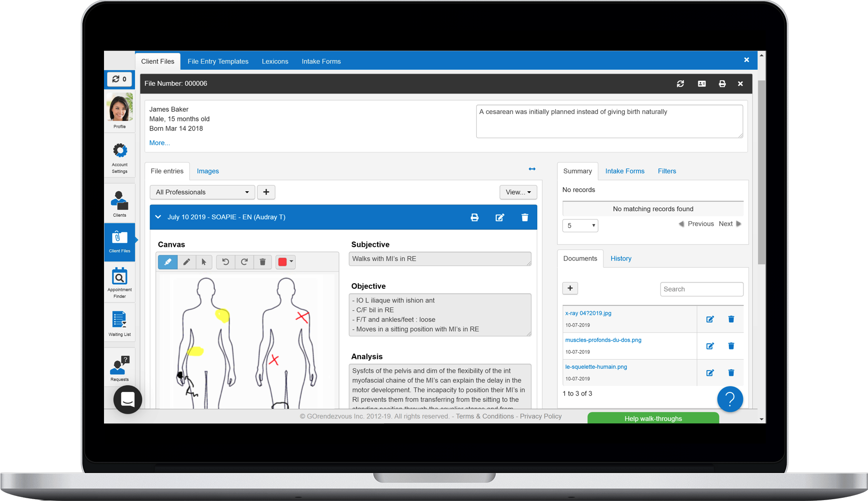Open the le-squelette-humain.png link
Screen dimensions: 868x501
(596, 367)
